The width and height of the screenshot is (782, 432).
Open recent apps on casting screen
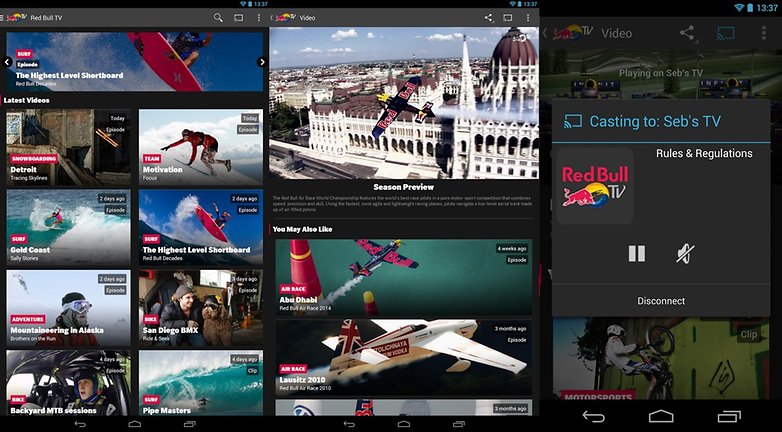click(729, 416)
